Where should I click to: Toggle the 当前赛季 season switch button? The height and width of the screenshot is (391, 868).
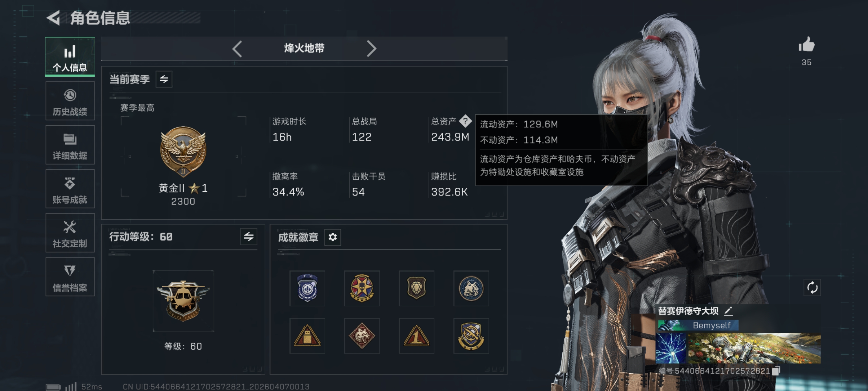point(164,79)
